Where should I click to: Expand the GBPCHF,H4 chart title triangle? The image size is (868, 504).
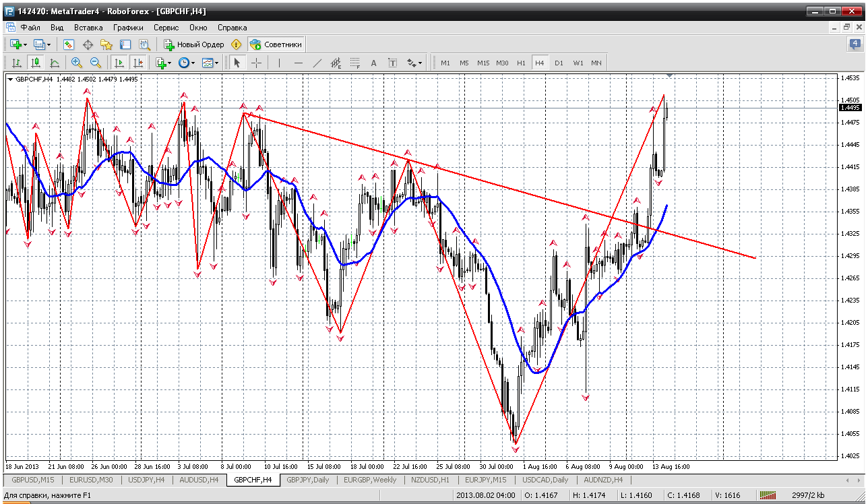[10, 80]
